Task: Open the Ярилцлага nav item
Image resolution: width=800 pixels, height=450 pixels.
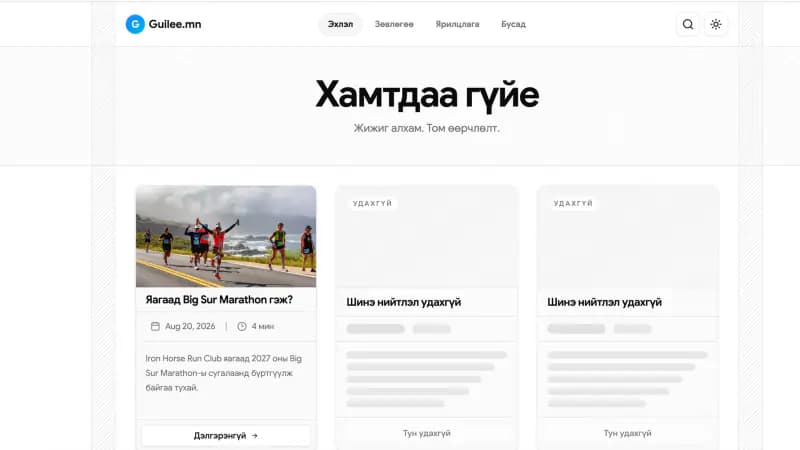Action: point(457,24)
